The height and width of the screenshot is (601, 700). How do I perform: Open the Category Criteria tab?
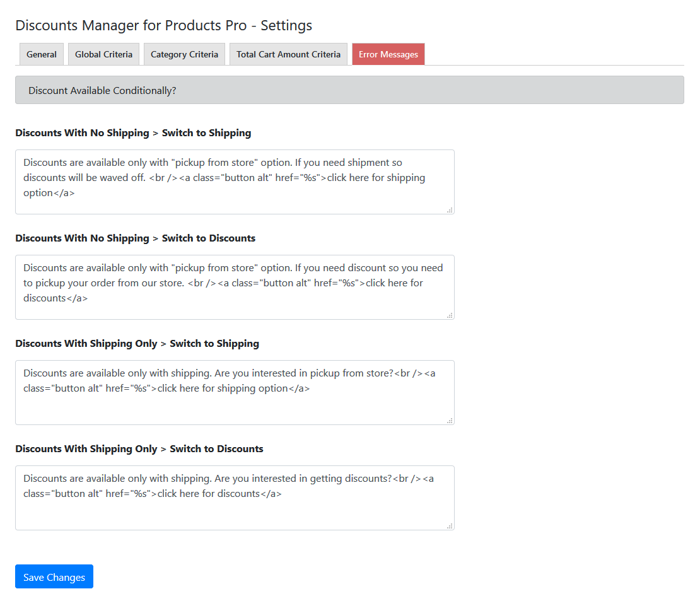click(x=184, y=54)
